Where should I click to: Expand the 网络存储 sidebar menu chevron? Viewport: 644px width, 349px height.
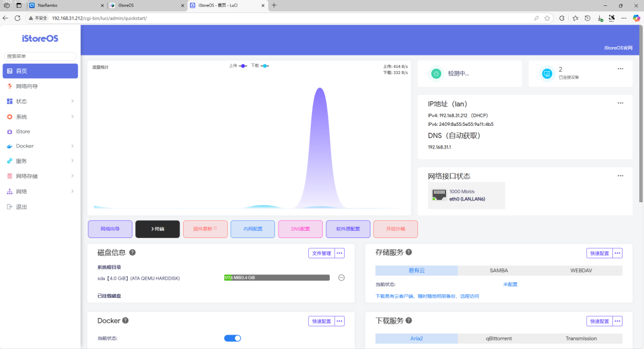(x=72, y=176)
